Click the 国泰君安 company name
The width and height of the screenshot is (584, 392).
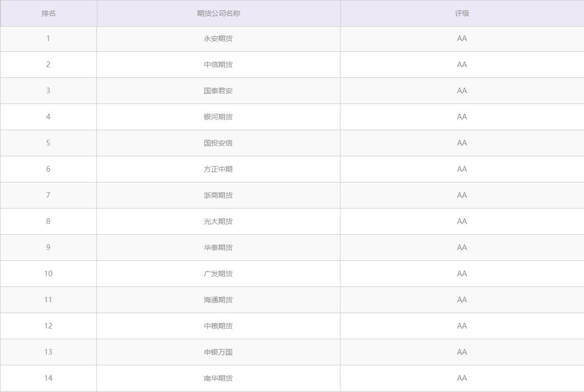click(218, 91)
